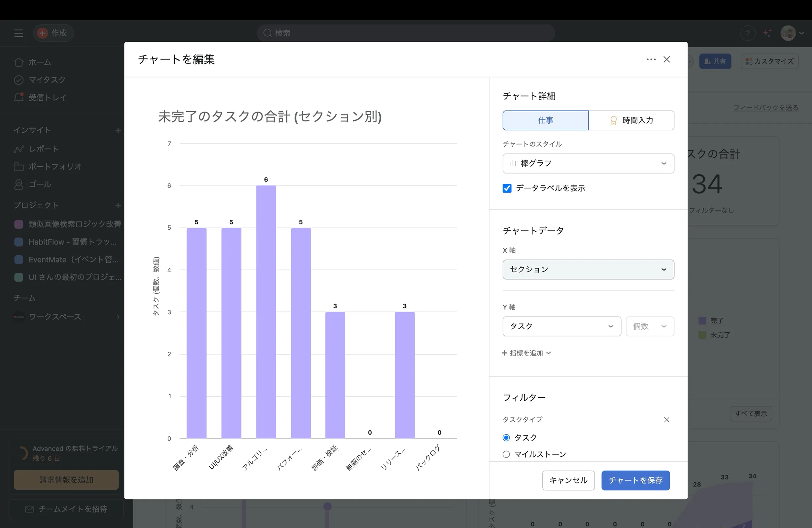Viewport: 812px width, 528px height.
Task: Add new item in インサイト section
Action: (118, 130)
